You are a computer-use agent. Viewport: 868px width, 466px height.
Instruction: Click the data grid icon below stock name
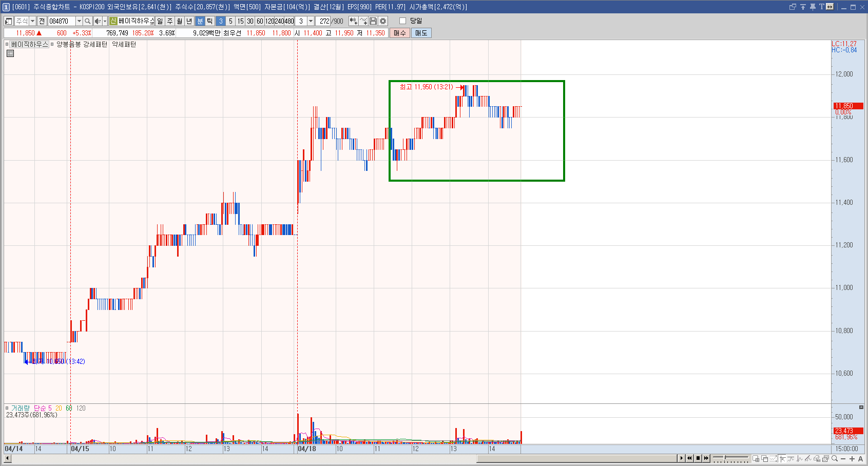pos(10,53)
